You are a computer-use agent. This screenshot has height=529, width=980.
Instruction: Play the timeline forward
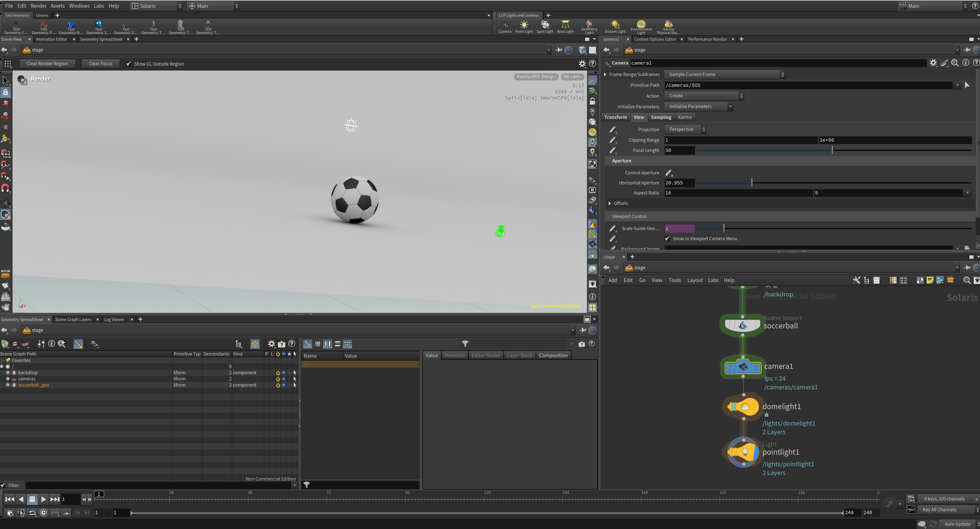43,499
